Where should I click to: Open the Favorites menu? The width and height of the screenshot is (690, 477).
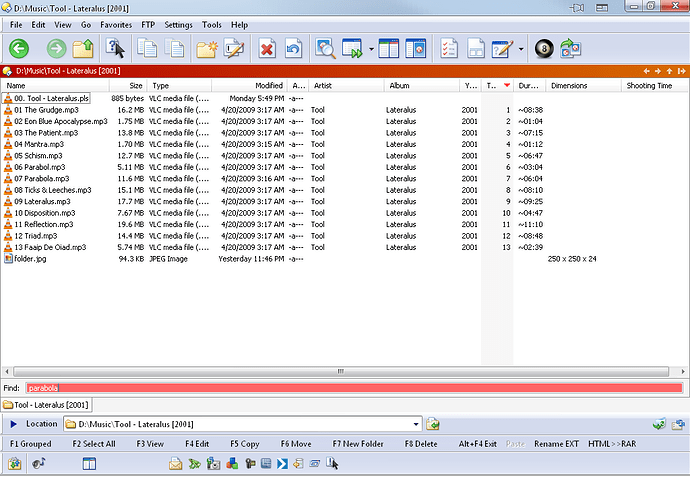pyautogui.click(x=115, y=24)
